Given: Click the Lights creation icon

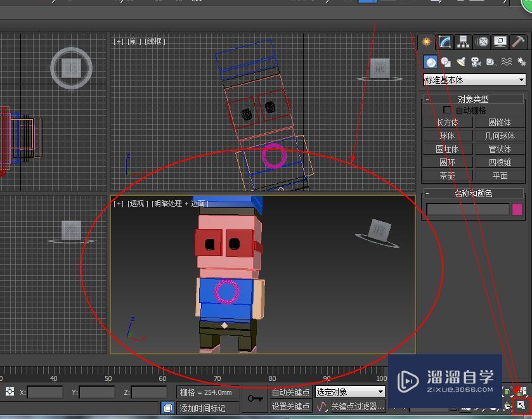Looking at the screenshot, I should 462,61.
